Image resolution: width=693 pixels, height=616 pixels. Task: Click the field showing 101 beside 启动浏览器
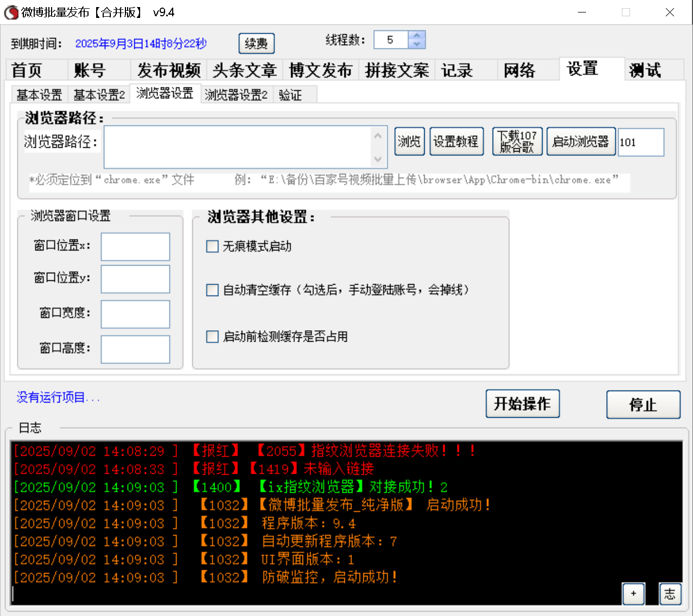click(640, 142)
